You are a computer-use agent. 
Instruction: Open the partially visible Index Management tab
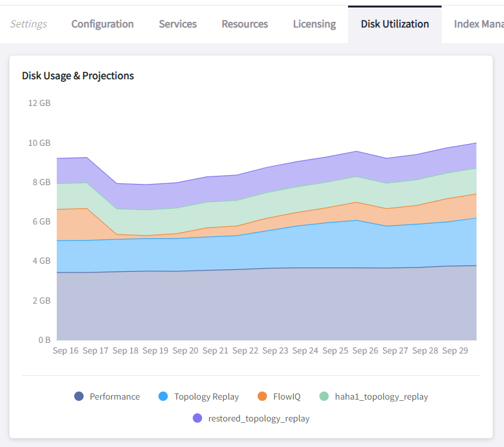(x=478, y=24)
